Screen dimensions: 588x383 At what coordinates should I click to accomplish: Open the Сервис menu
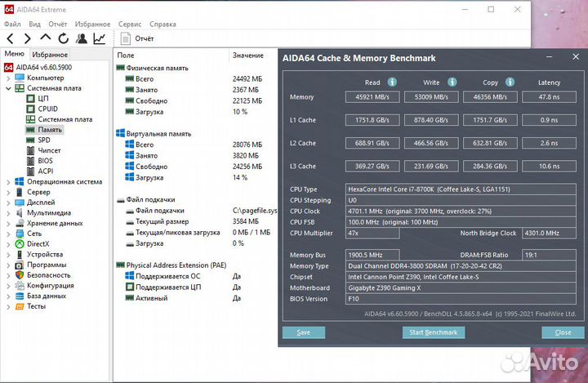[x=130, y=24]
